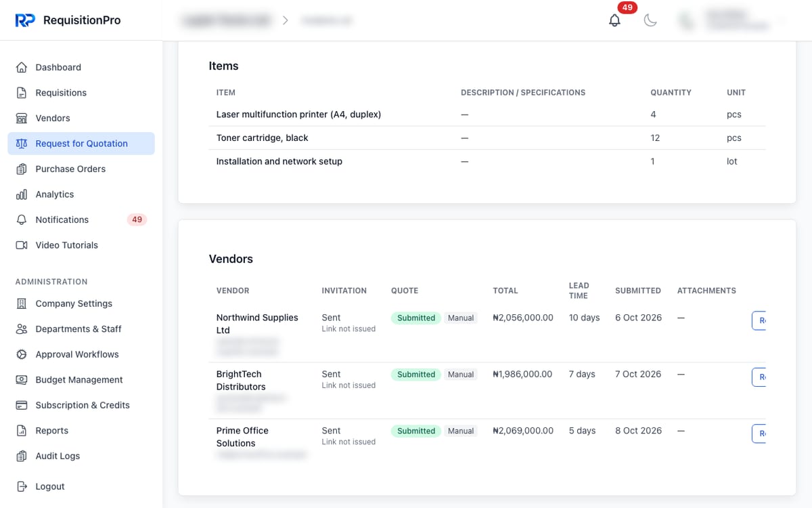Click the LEAD TIME column header
This screenshot has height=508, width=812.
click(579, 291)
